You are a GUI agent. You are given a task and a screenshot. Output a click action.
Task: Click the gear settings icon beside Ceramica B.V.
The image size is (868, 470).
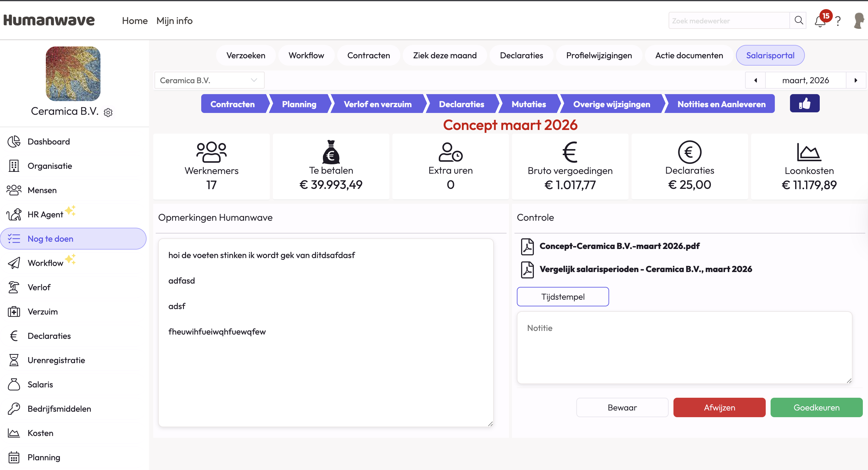click(108, 112)
